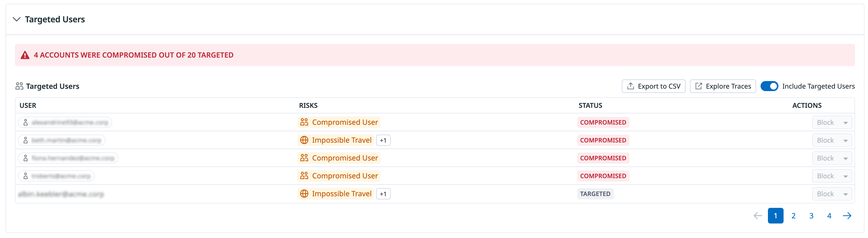Click the people icon beside Targeted Users heading
Screen dimensions: 868x238
tap(19, 86)
